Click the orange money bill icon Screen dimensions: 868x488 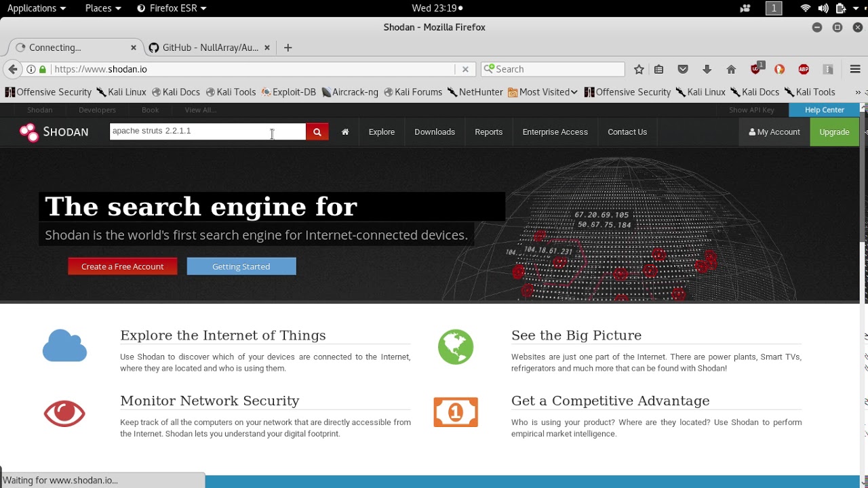point(456,412)
